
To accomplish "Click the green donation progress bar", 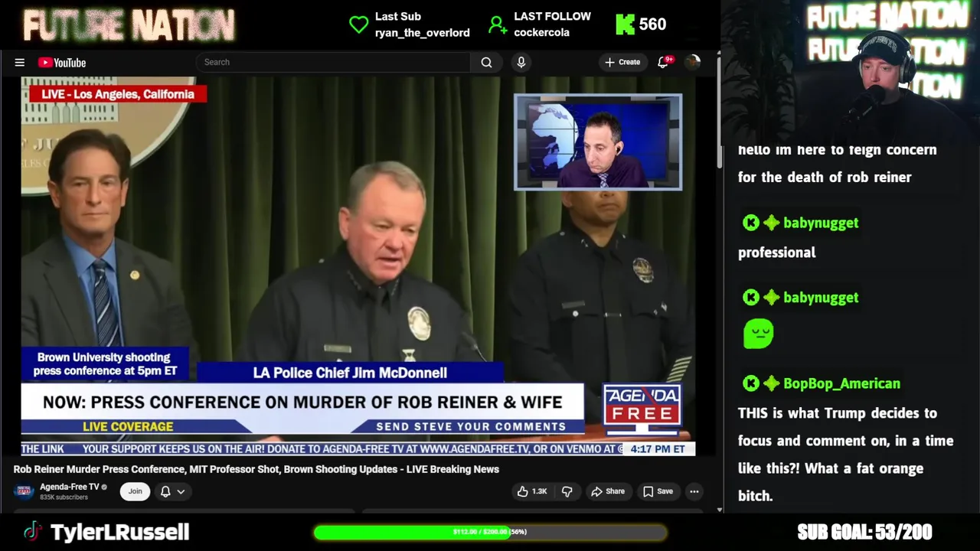I will pyautogui.click(x=490, y=532).
